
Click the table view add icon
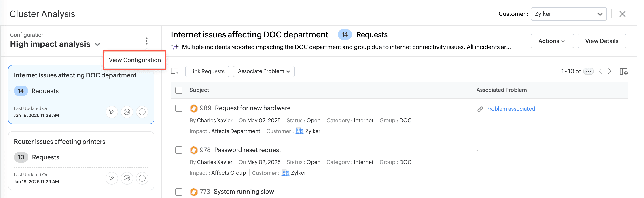pos(175,71)
